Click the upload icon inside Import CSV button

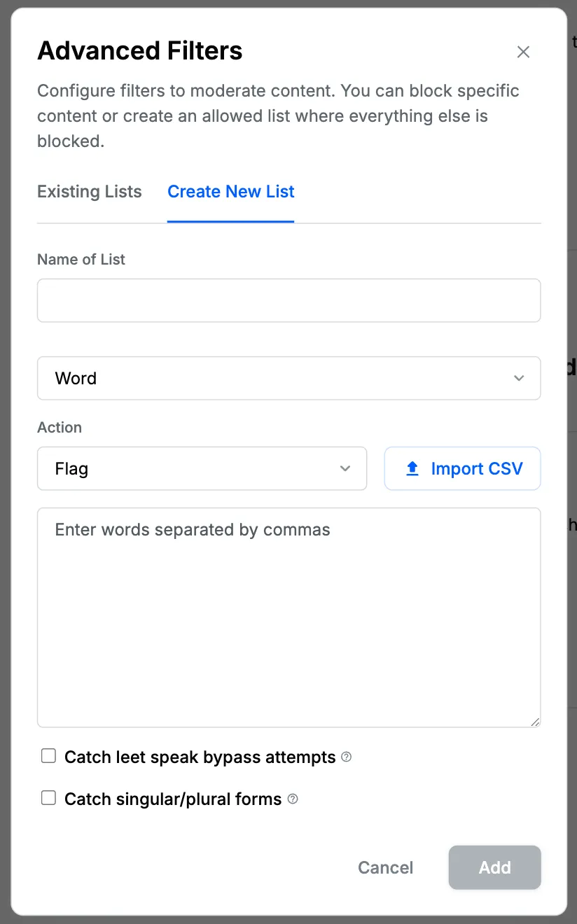pyautogui.click(x=412, y=468)
